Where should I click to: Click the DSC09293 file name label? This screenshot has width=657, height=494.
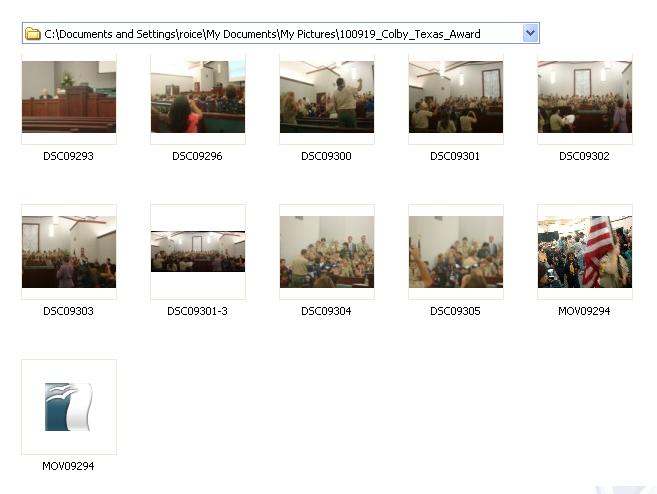tap(68, 156)
